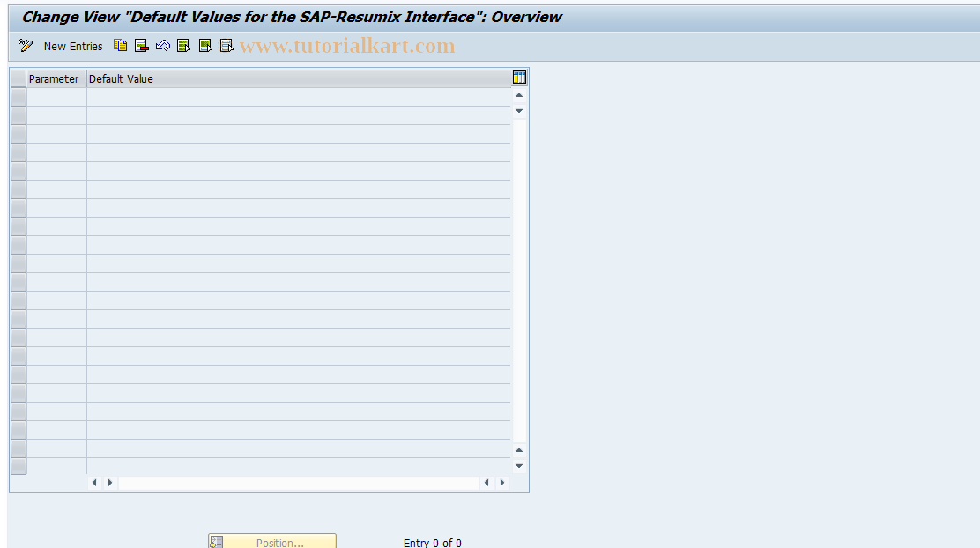Open the table settings configuration icon
The width and height of the screenshot is (980, 548).
(x=519, y=78)
